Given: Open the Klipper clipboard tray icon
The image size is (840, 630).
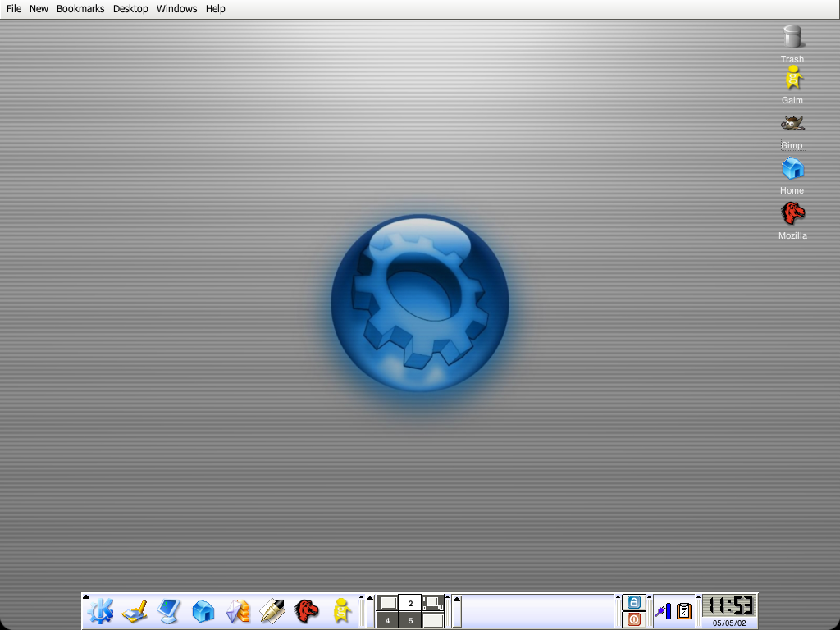Looking at the screenshot, I should (x=684, y=611).
